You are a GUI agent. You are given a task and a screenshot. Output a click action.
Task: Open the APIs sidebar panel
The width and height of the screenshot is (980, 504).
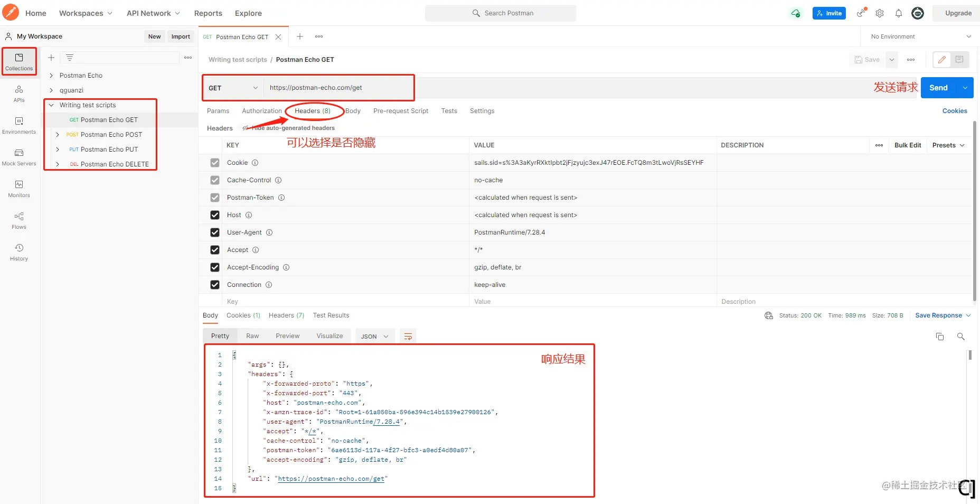coord(19,94)
